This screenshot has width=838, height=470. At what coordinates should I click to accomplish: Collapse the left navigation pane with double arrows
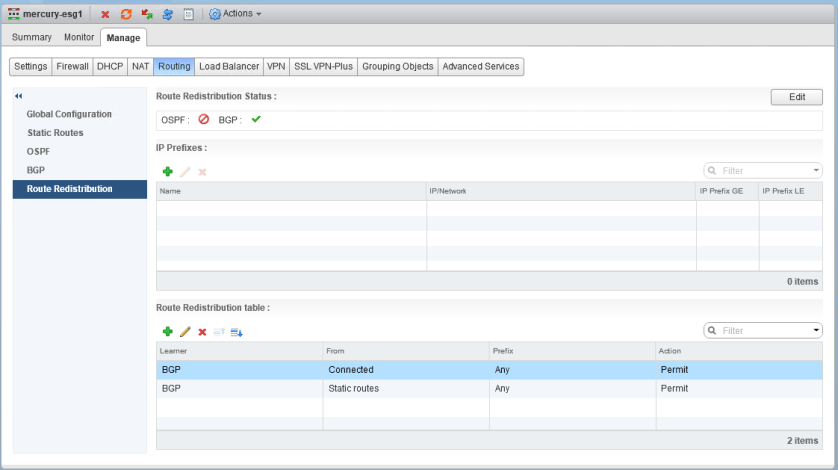(18, 95)
